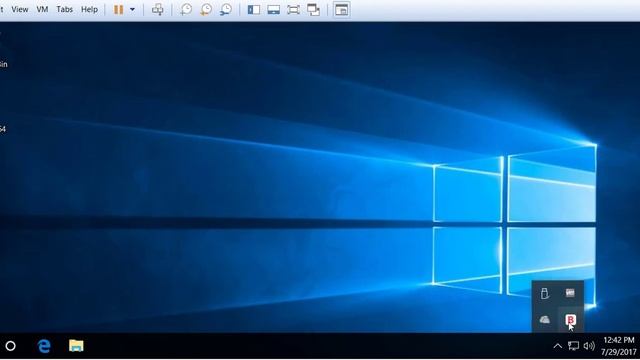
Task: Collapse the hidden tray icons chevron
Action: 558,346
